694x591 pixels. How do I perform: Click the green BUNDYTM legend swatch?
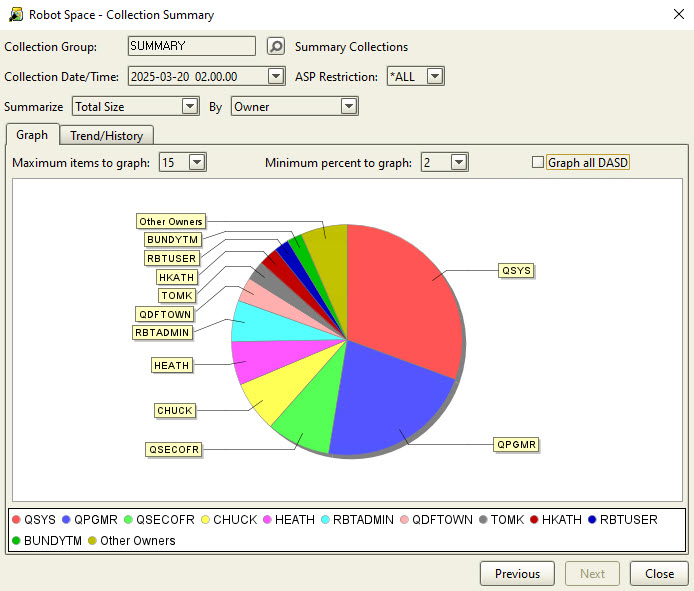pyautogui.click(x=16, y=541)
